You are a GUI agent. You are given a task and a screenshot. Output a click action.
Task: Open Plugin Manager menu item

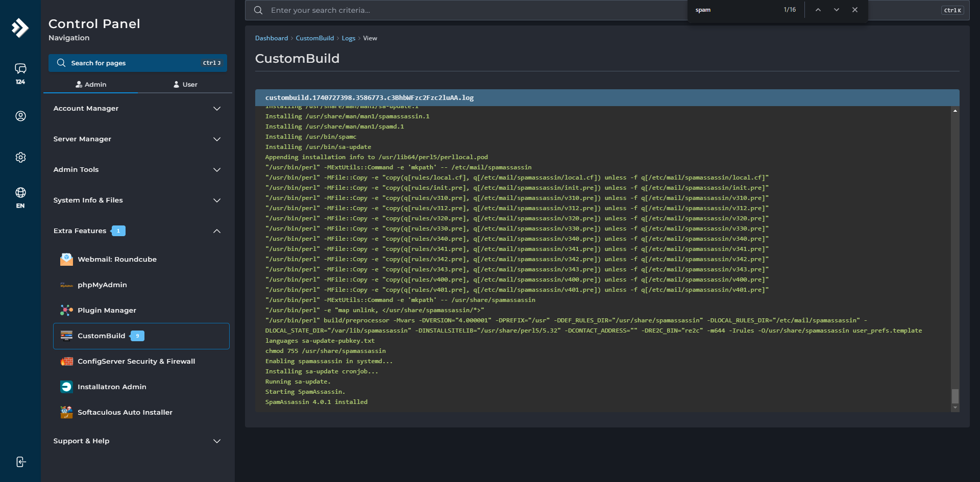pyautogui.click(x=141, y=310)
